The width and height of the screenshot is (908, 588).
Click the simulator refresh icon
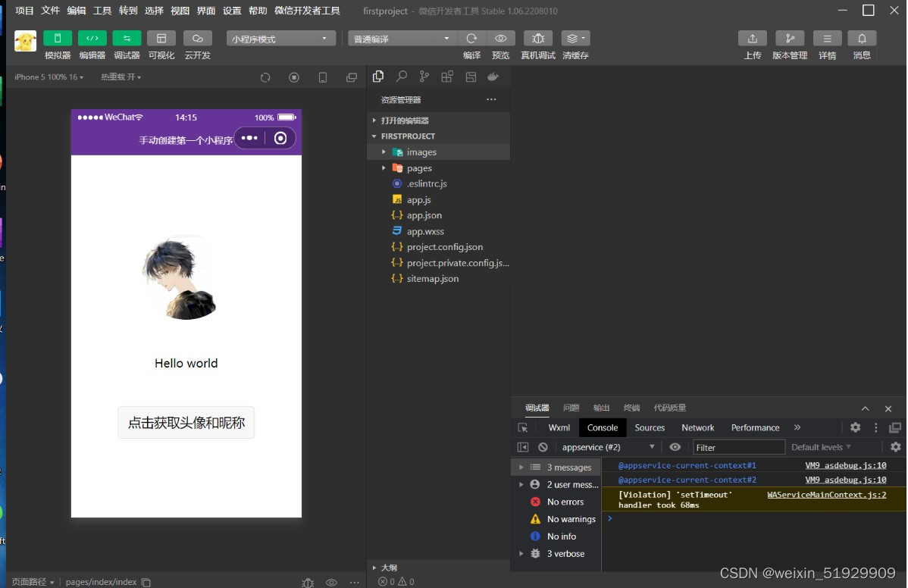(265, 77)
